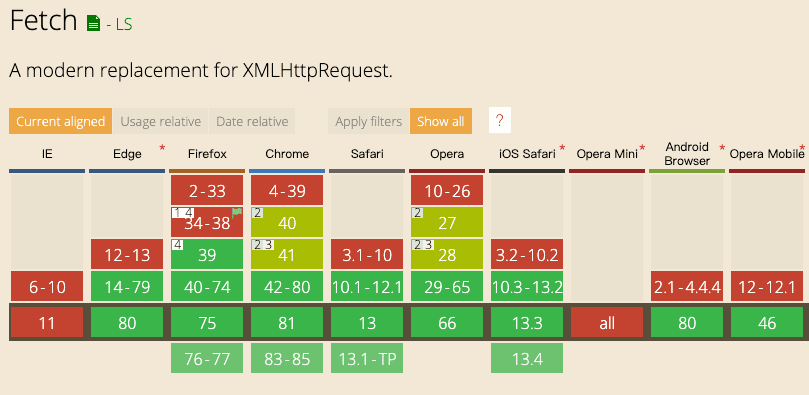Click the asterisk beside iOS Safari header
This screenshot has height=395, width=809.
click(x=562, y=149)
